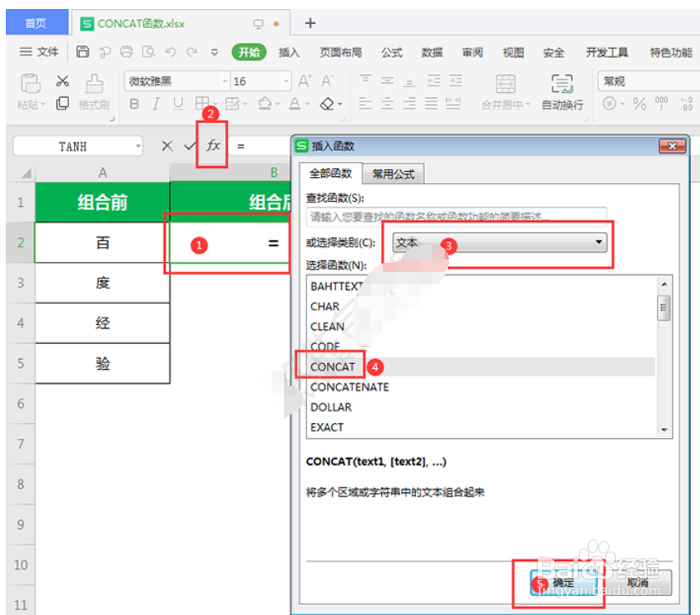Image resolution: width=700 pixels, height=615 pixels.
Task: Click the 确定 button to confirm
Action: 564,580
